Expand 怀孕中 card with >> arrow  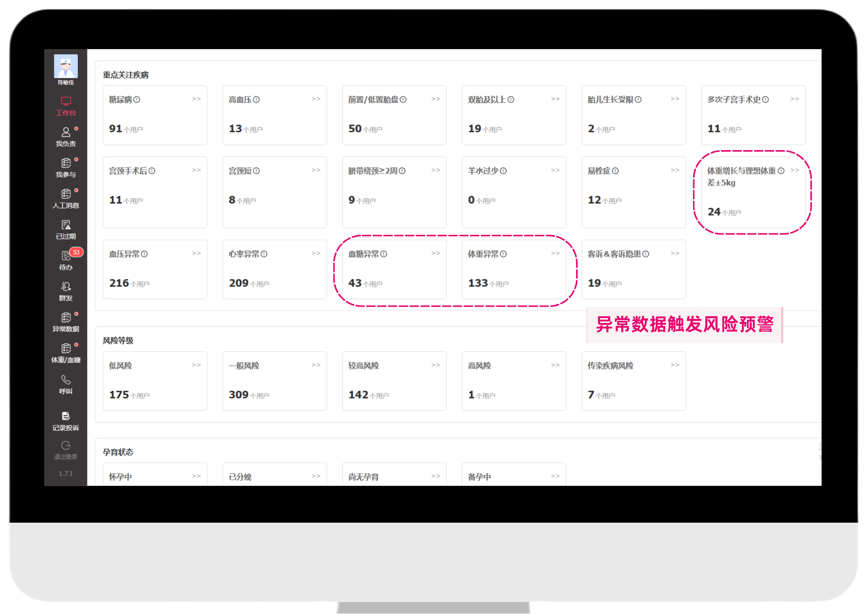(x=196, y=476)
